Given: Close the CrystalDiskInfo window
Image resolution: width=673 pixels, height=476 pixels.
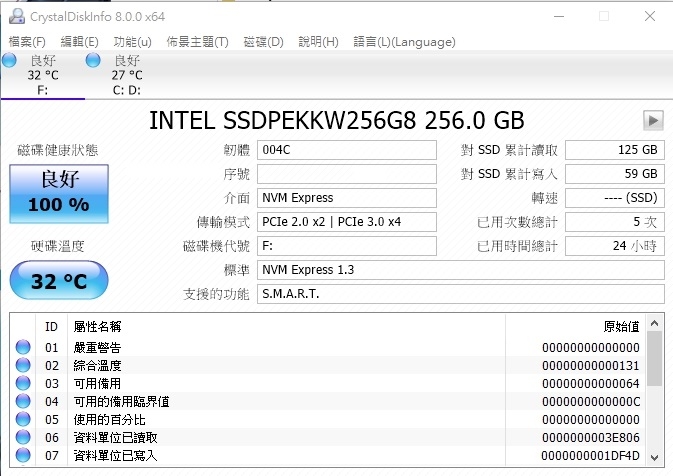Looking at the screenshot, I should (x=650, y=16).
